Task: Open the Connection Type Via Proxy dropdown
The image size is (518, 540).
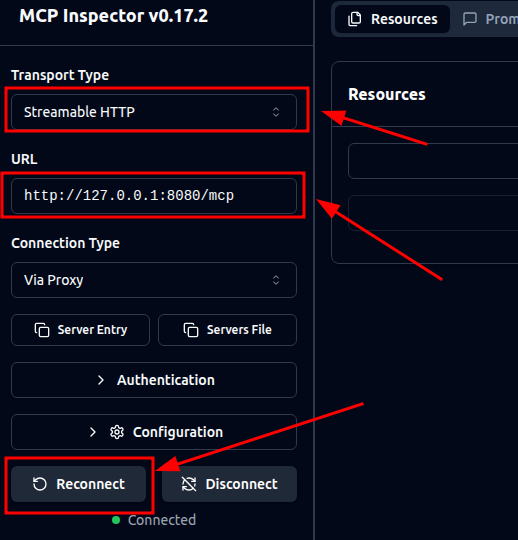Action: click(154, 280)
